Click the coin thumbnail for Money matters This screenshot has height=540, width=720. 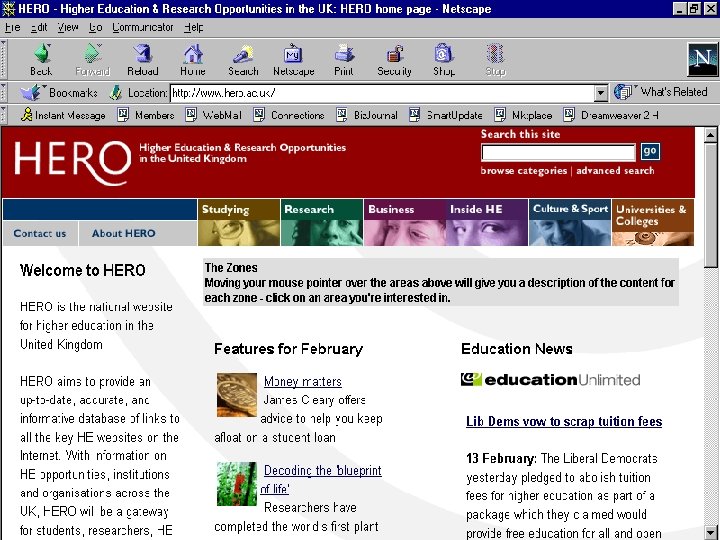[x=236, y=394]
